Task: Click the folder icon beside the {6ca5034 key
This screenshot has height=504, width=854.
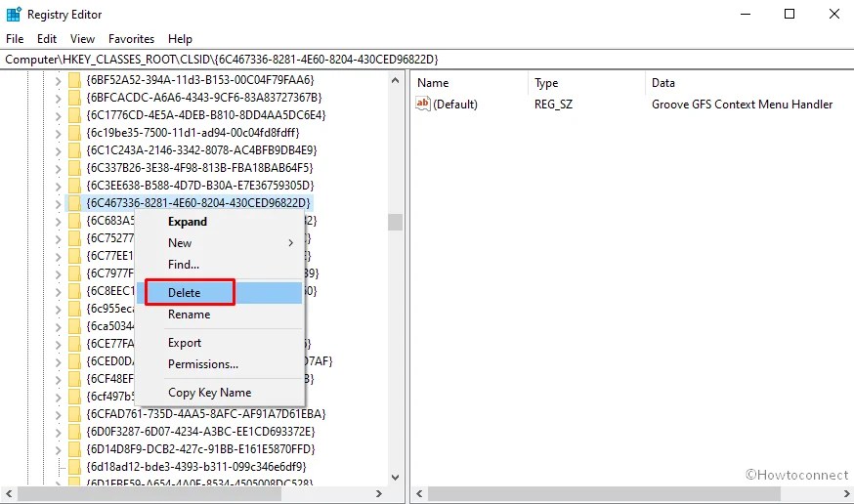Action: tap(74, 326)
